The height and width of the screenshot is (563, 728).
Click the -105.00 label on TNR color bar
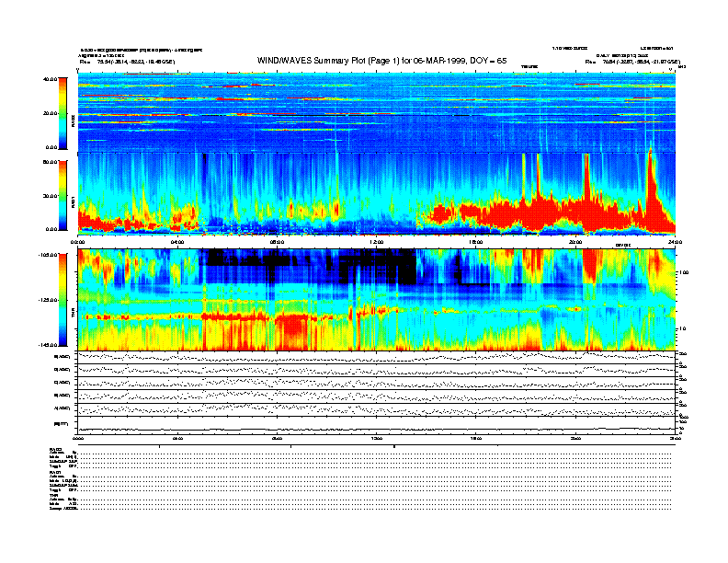tap(49, 255)
